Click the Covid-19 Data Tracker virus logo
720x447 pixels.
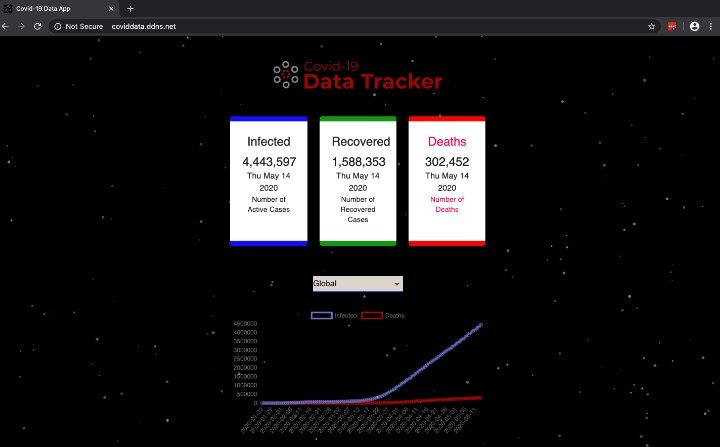tap(286, 74)
